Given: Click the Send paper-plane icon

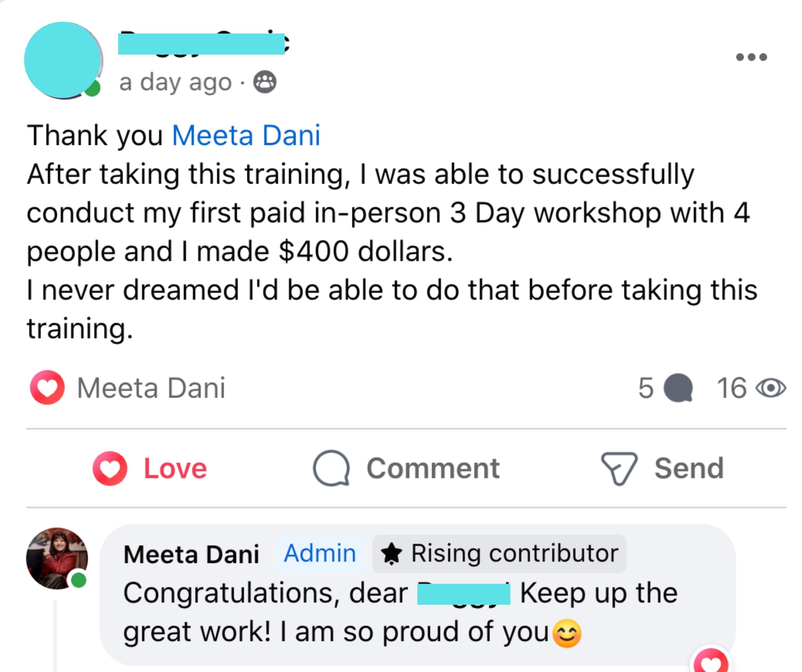Looking at the screenshot, I should [619, 468].
